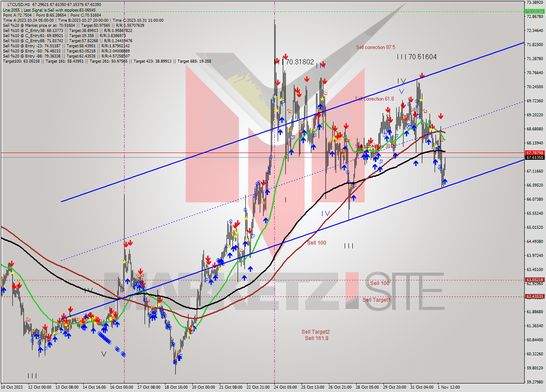Click the 70.76640 price axis value
Image resolution: width=546 pixels, height=392 pixels.
(x=534, y=73)
